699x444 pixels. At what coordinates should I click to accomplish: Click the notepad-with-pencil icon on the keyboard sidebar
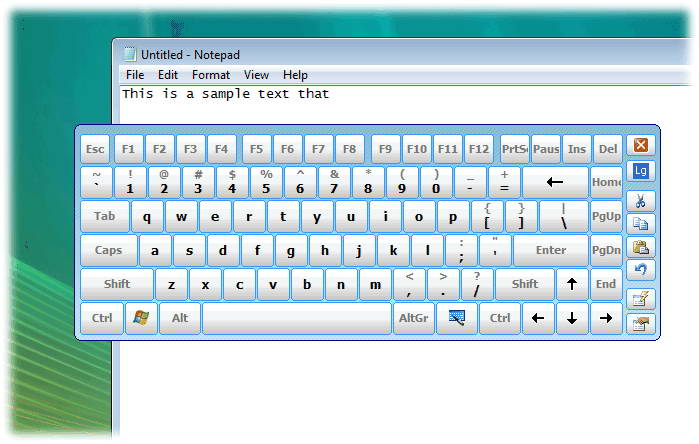pos(641,299)
